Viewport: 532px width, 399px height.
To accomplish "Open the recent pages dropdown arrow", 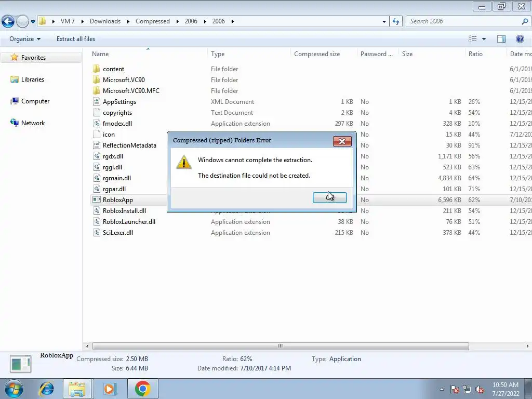I will click(33, 21).
